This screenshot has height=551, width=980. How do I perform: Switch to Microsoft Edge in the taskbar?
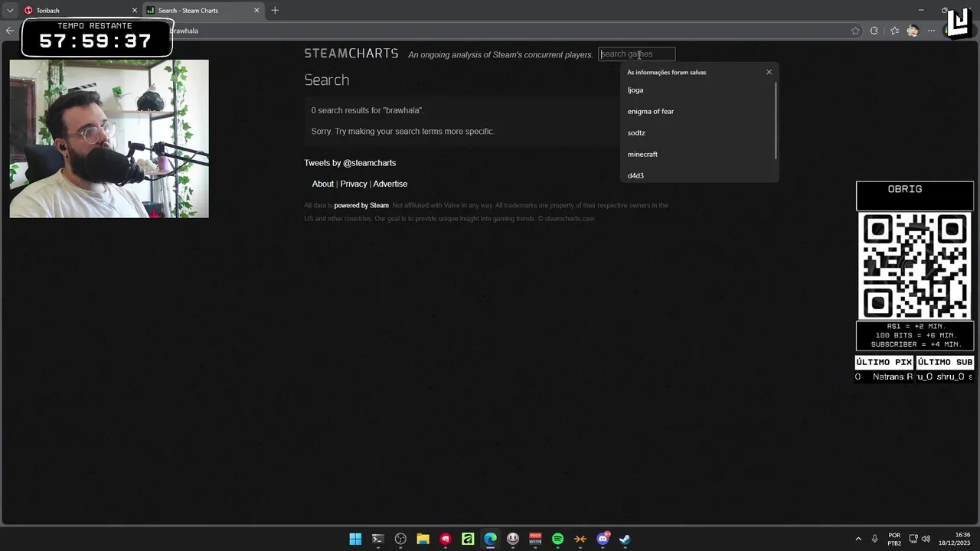click(490, 539)
